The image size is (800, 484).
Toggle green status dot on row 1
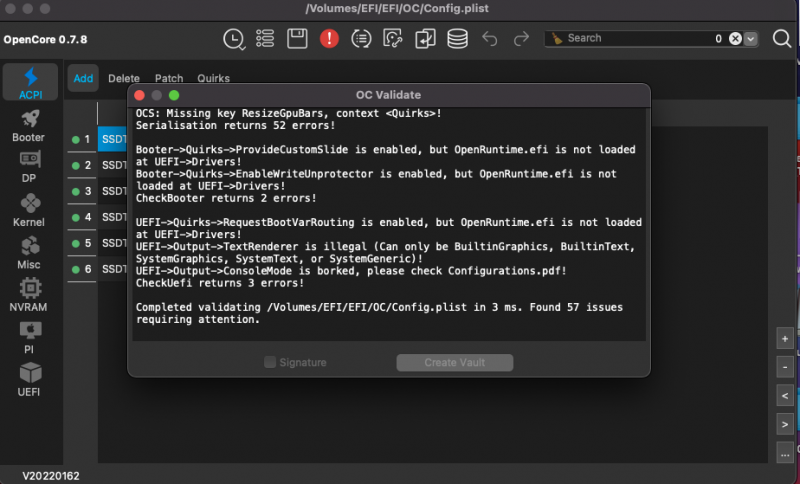point(75,139)
